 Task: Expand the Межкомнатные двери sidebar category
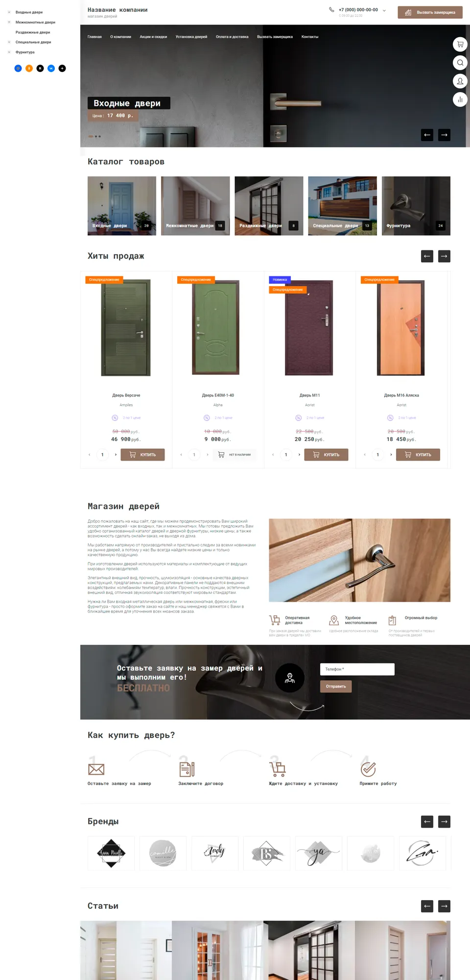click(9, 22)
